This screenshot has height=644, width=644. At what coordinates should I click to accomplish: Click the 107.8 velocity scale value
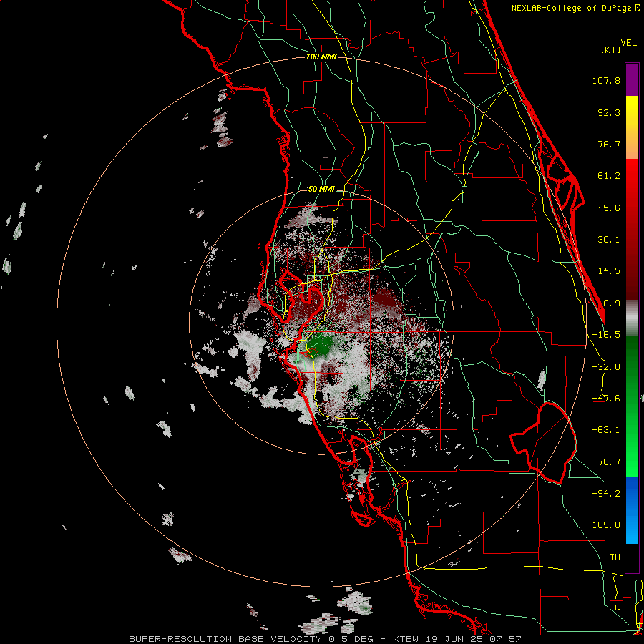click(606, 80)
